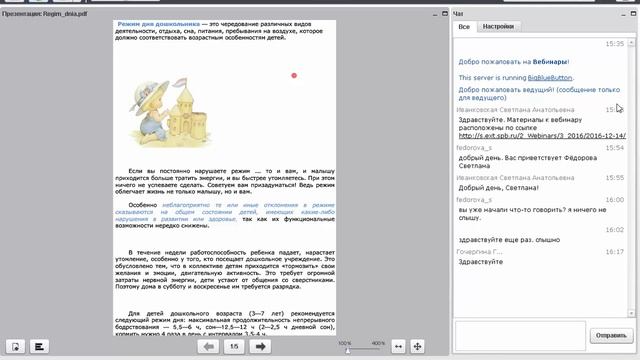Click the chat title 'Чат'

click(458, 14)
